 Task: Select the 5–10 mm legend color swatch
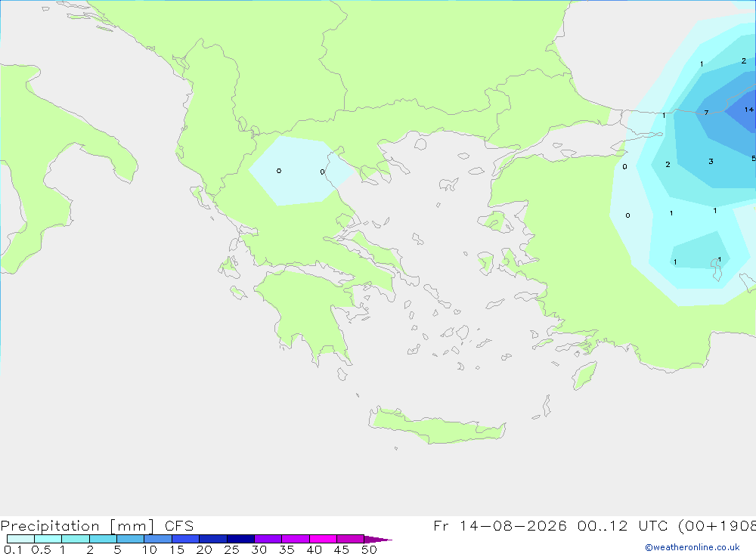(x=130, y=539)
